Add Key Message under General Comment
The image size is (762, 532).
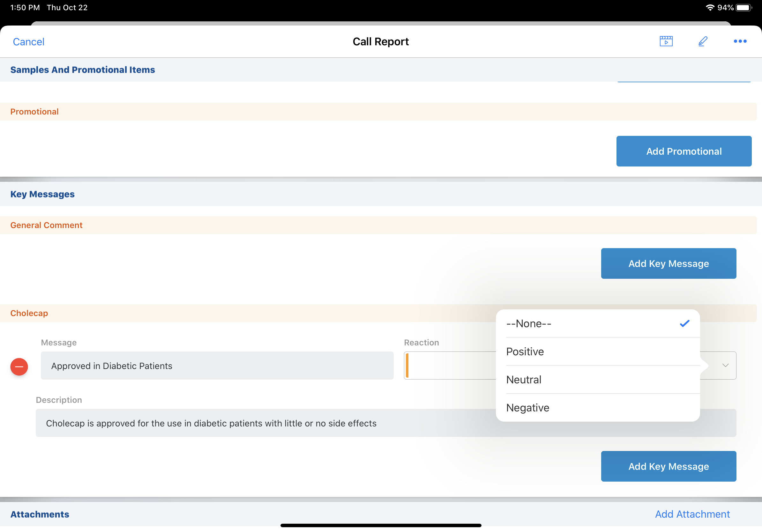669,263
